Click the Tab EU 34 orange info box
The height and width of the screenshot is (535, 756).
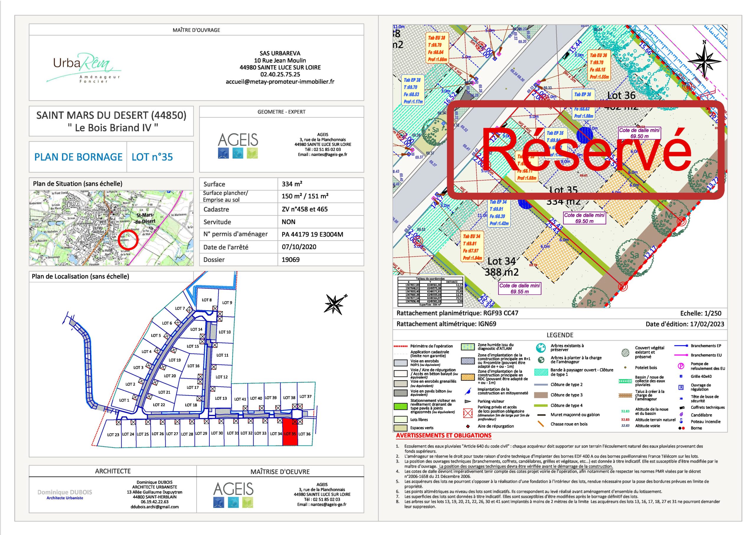472,247
